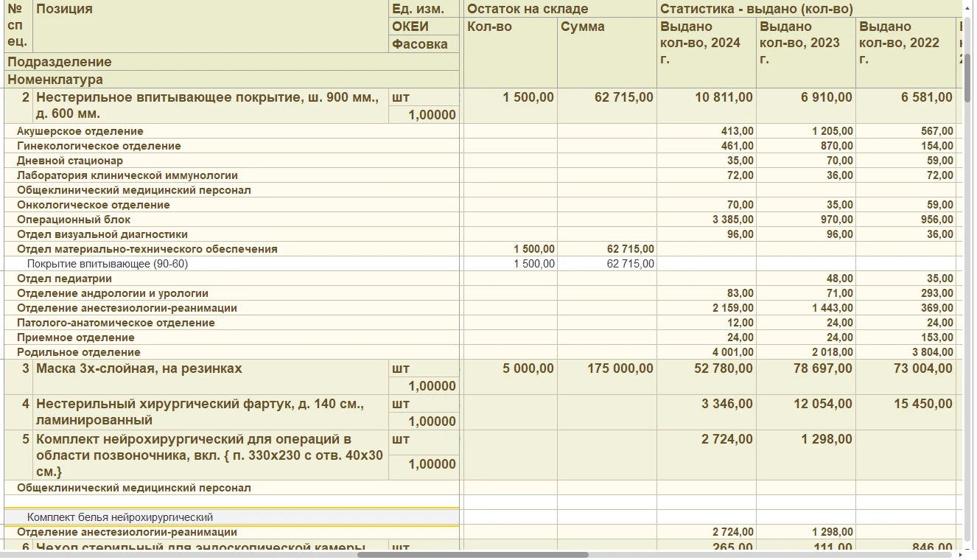Select the 'Гинекологическое отделение' row
The image size is (977, 560).
tap(232, 146)
